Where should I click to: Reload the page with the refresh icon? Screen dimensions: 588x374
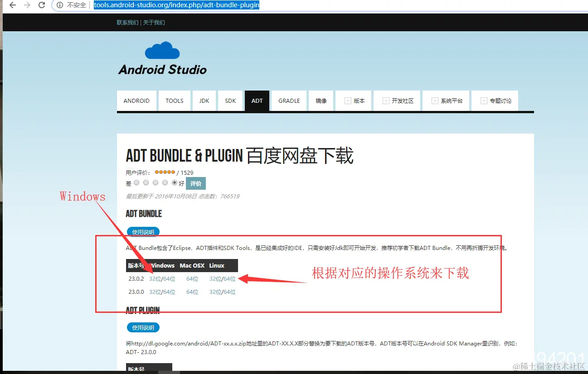point(41,5)
